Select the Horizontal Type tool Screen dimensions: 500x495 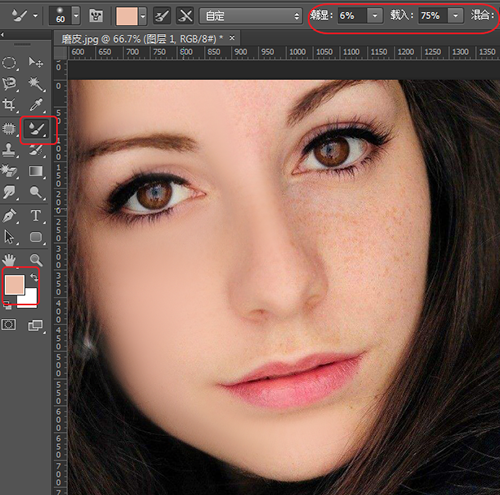coord(36,216)
